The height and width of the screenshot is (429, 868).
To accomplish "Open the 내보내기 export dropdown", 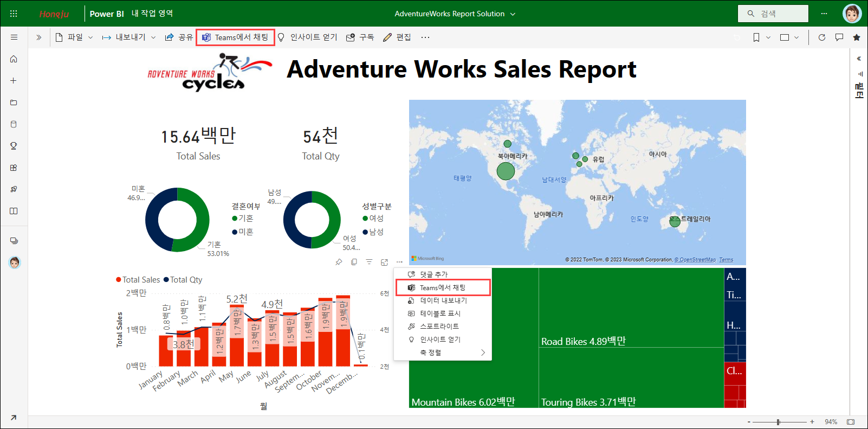I will click(x=129, y=37).
